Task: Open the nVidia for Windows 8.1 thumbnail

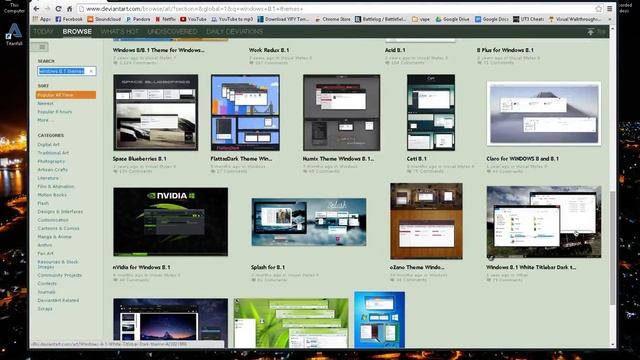Action: [x=171, y=222]
